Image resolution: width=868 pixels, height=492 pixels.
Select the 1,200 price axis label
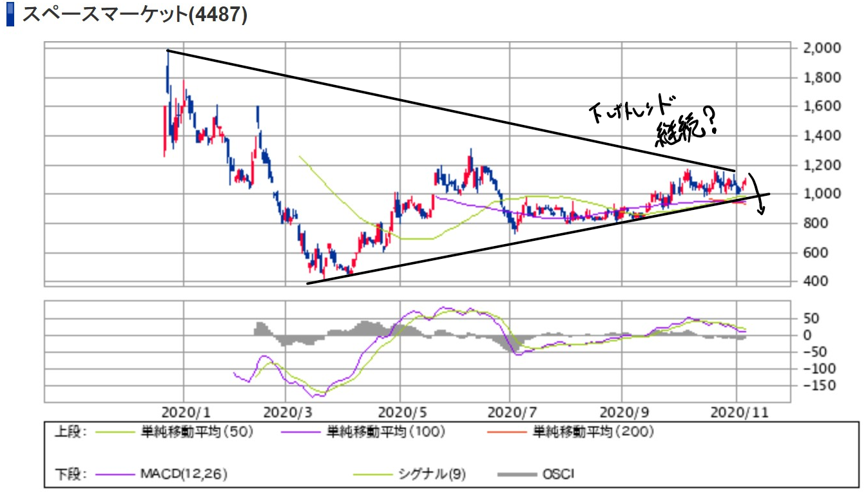822,165
